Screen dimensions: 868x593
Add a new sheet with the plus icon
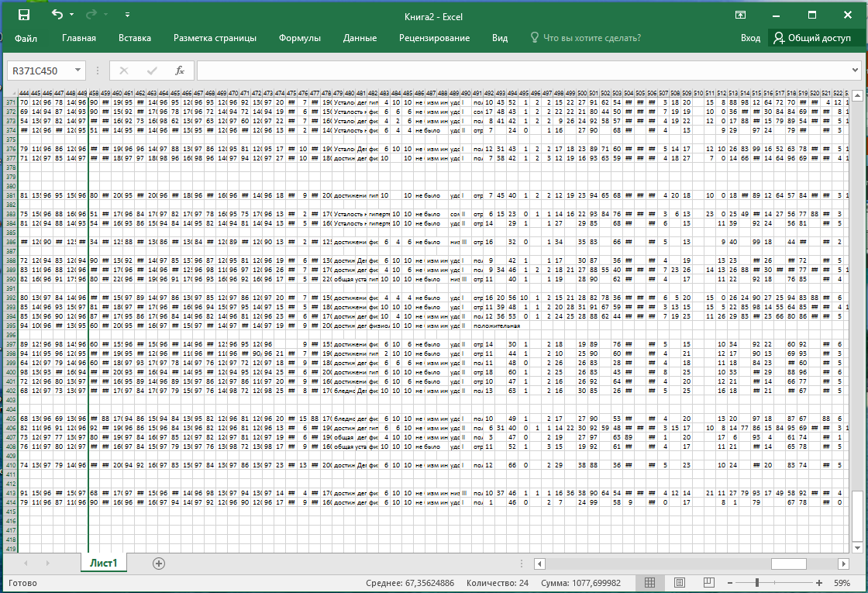click(159, 564)
